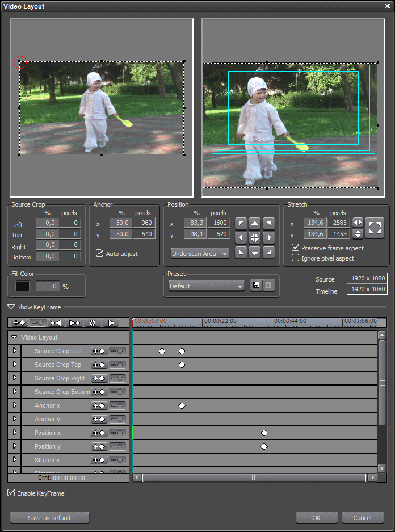Uncheck Preserve frame aspect
Image resolution: width=395 pixels, height=532 pixels.
pyautogui.click(x=296, y=248)
